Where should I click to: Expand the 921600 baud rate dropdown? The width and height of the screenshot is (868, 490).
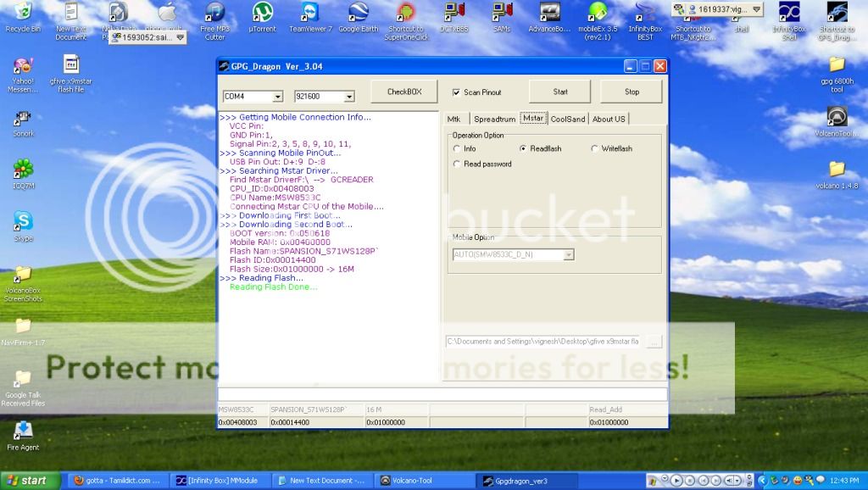pyautogui.click(x=349, y=96)
